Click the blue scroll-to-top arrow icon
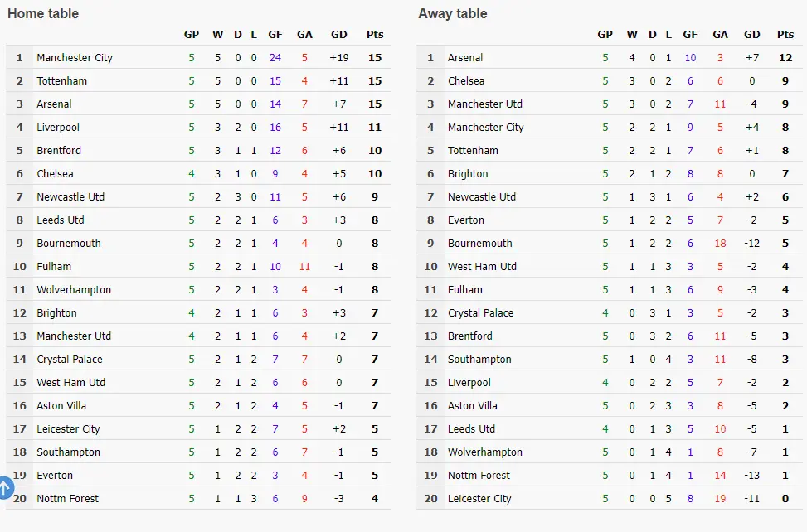 [5, 488]
